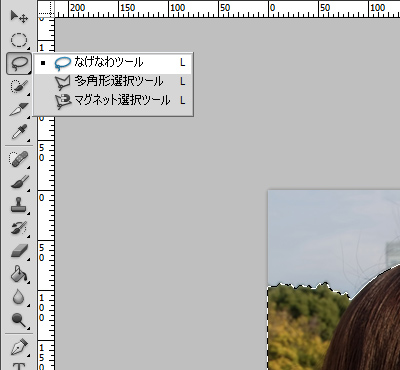
Task: Select the Eyedropper tool
Action: pyautogui.click(x=19, y=132)
